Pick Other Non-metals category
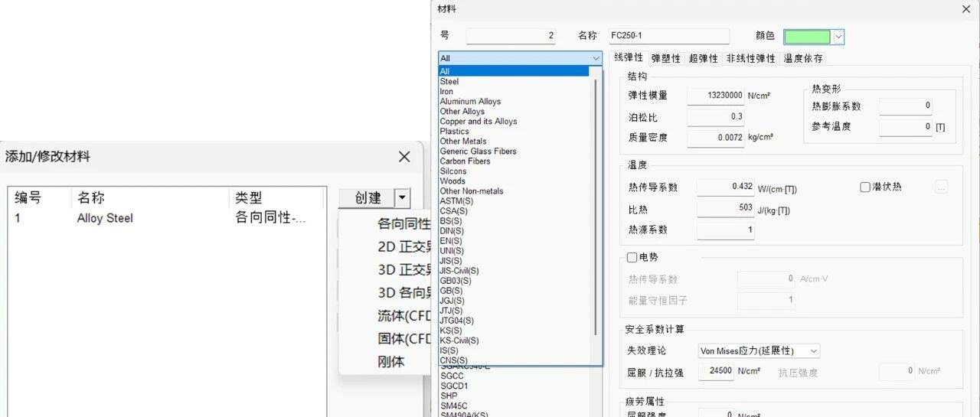The height and width of the screenshot is (417, 980). [472, 191]
